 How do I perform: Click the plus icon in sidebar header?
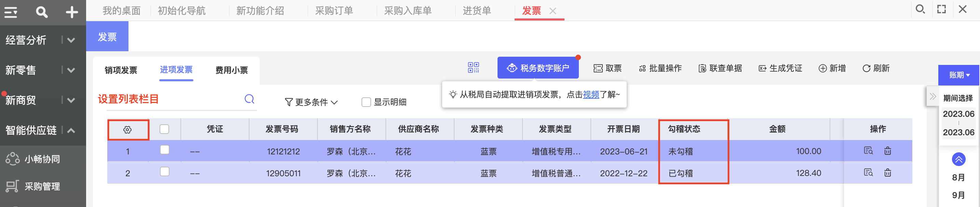(x=71, y=12)
